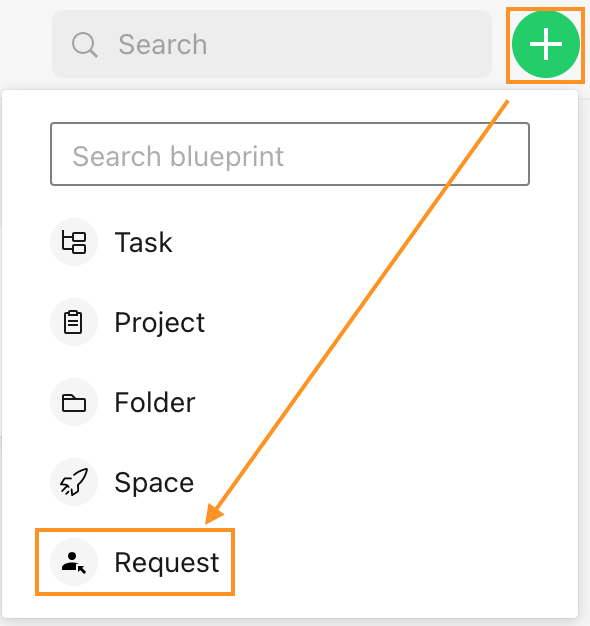Image resolution: width=590 pixels, height=626 pixels.
Task: Select the Request person icon
Action: tap(74, 562)
